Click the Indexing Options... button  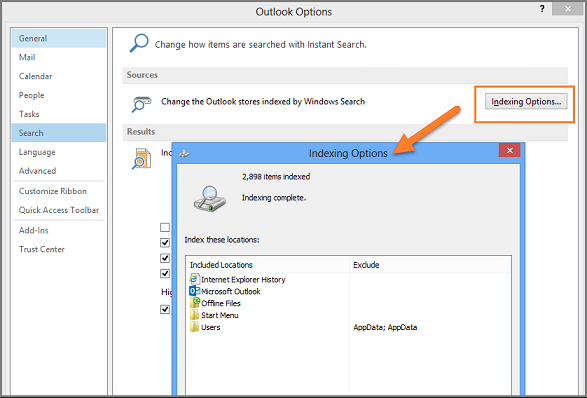tap(526, 101)
